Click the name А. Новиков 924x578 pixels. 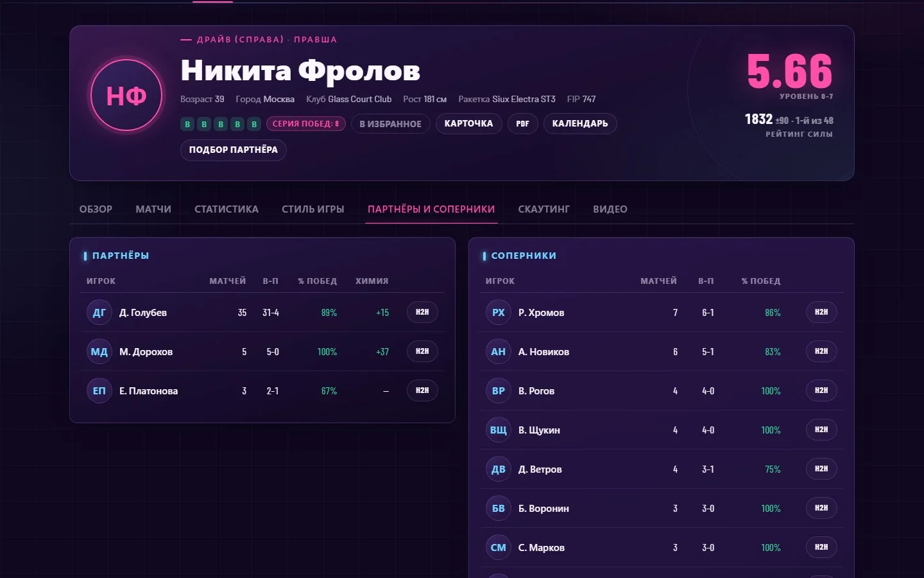(543, 352)
